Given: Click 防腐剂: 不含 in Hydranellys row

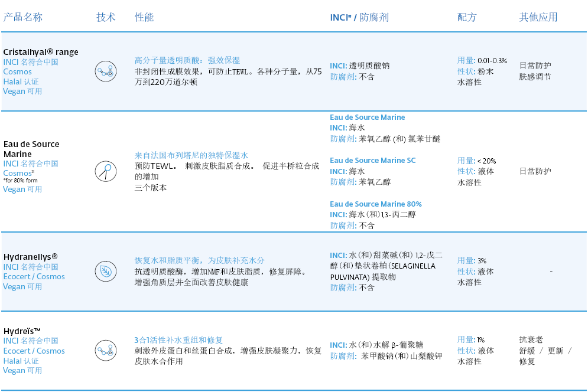Looking at the screenshot, I should (352, 288).
